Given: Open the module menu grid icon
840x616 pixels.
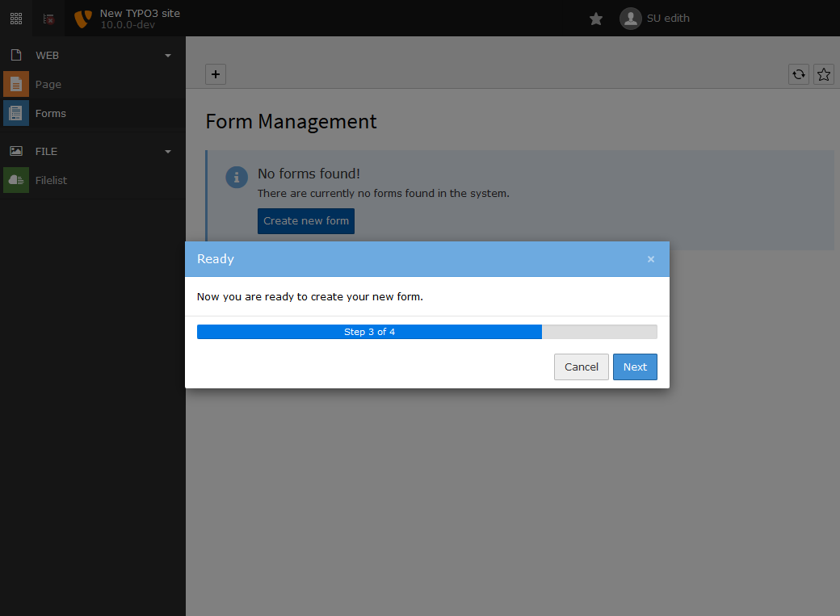Looking at the screenshot, I should tap(15, 18).
